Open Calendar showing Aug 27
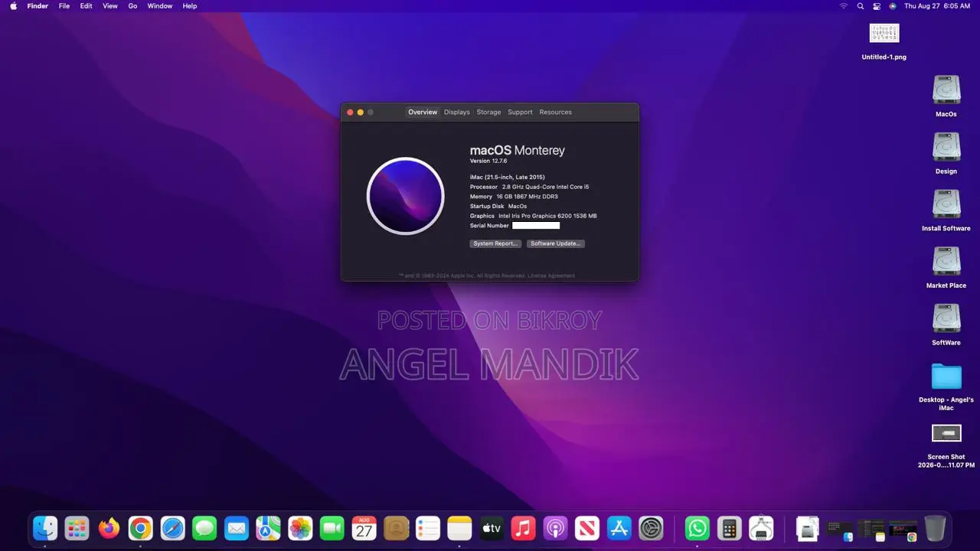The width and height of the screenshot is (980, 551). click(x=364, y=528)
